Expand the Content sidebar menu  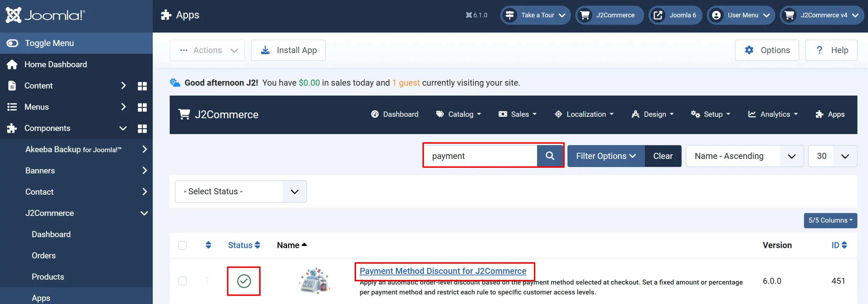click(123, 86)
